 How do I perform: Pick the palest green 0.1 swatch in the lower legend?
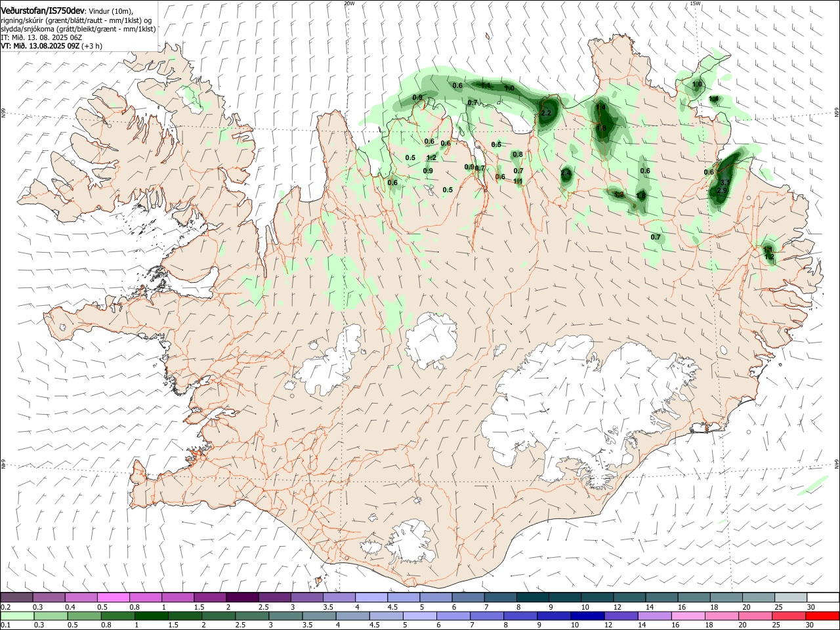click(16, 616)
